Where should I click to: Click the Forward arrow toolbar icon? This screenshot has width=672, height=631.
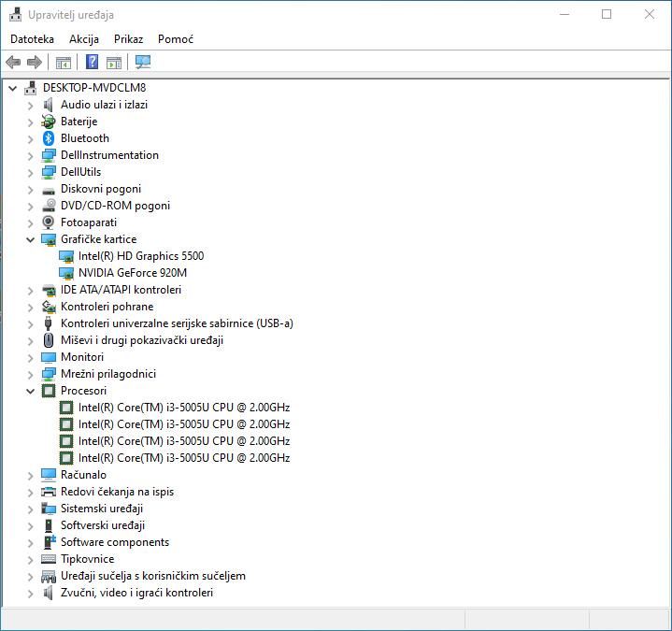pos(35,62)
